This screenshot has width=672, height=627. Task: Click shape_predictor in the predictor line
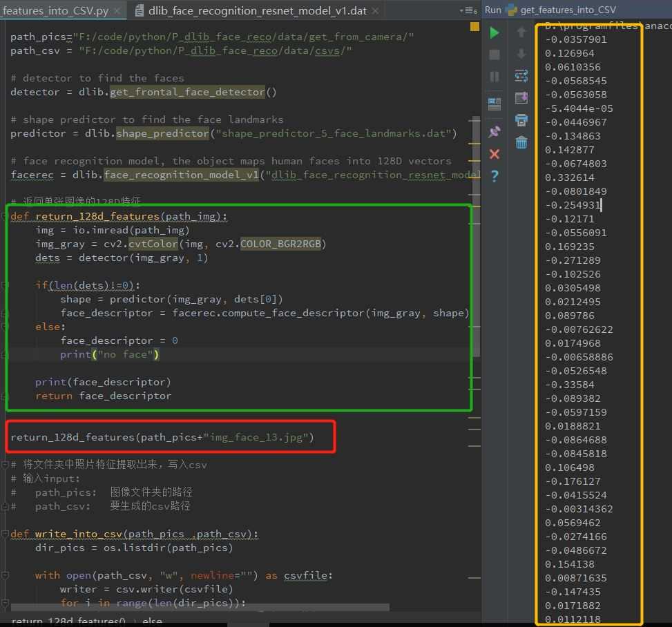pos(162,133)
